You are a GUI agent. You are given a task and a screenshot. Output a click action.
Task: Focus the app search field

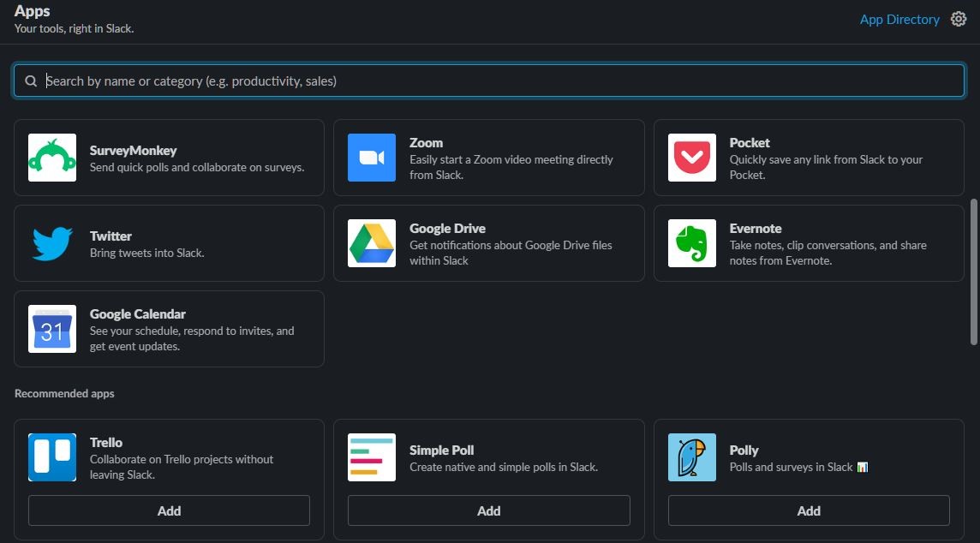tap(489, 81)
